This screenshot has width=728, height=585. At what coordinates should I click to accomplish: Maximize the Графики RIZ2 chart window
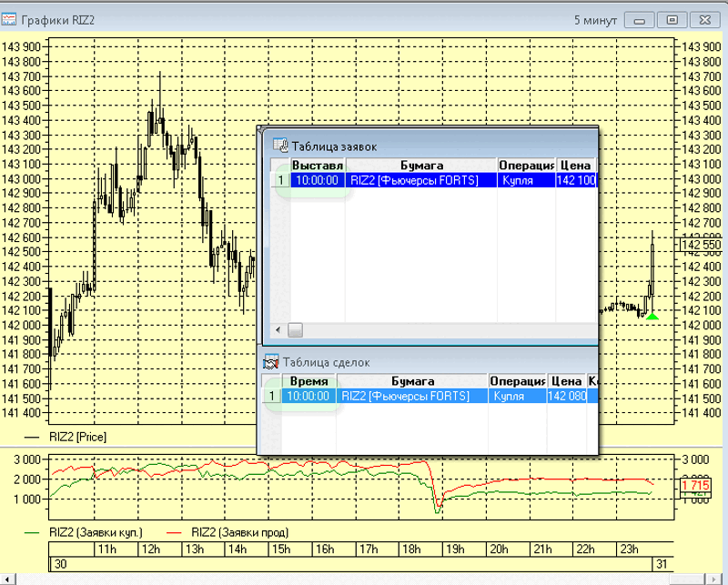coord(672,19)
